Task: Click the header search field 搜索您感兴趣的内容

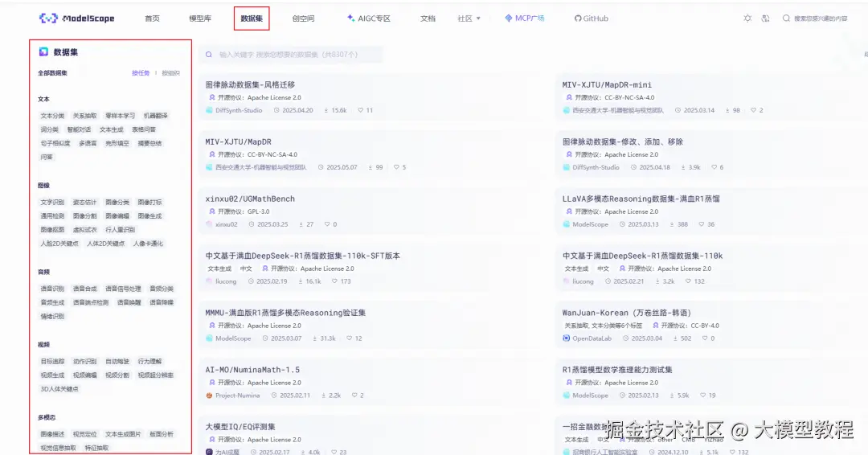Action: click(x=821, y=18)
